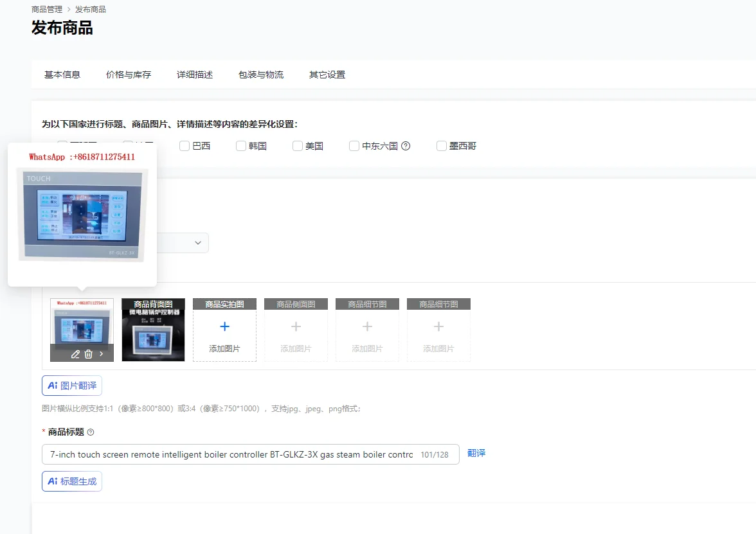This screenshot has width=756, height=534.
Task: Enable the 巴西 country checkbox
Action: click(184, 146)
